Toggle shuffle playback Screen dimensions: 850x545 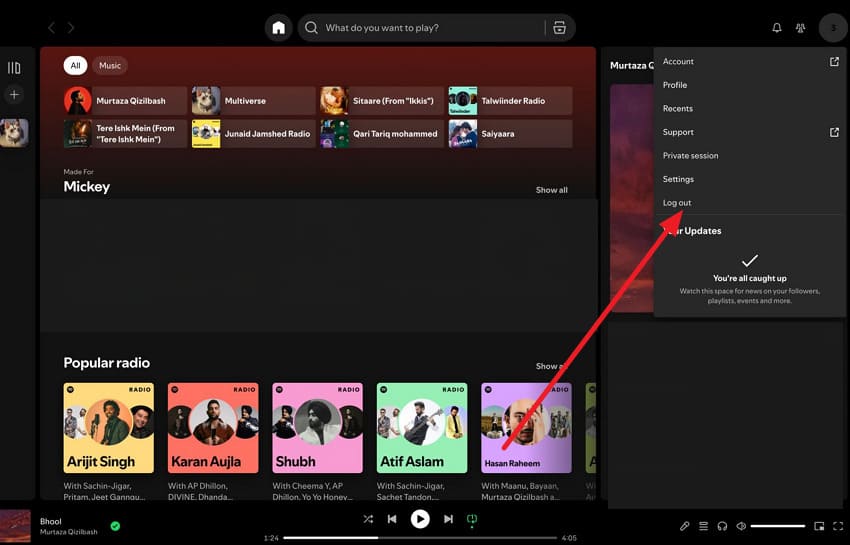(x=368, y=519)
